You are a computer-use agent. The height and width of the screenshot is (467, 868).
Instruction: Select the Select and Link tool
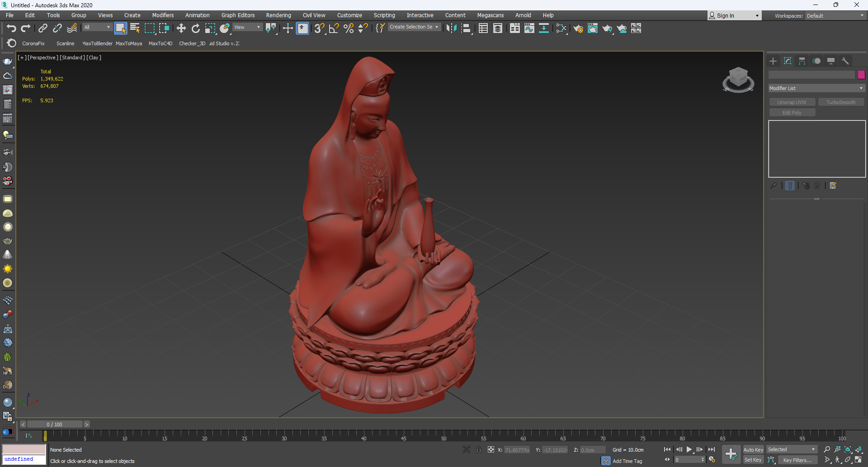coord(43,29)
